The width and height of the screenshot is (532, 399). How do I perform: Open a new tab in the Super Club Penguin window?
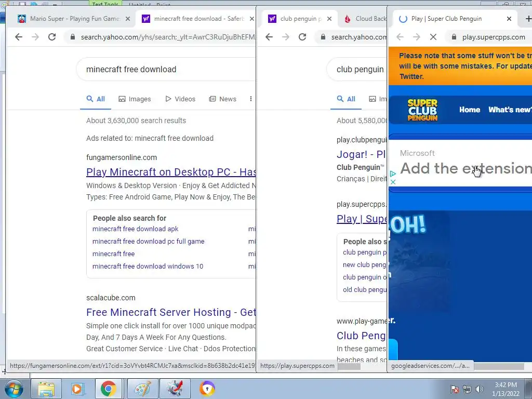[x=528, y=19]
